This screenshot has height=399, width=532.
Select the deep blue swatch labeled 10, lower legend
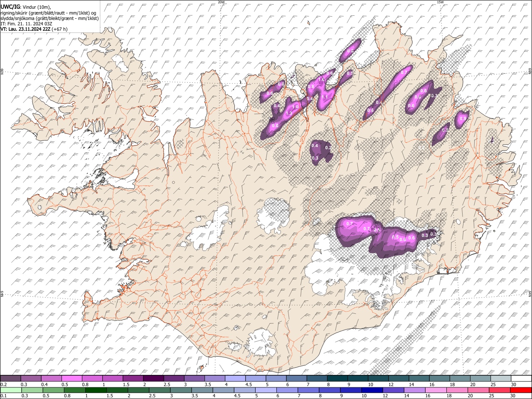371,390
